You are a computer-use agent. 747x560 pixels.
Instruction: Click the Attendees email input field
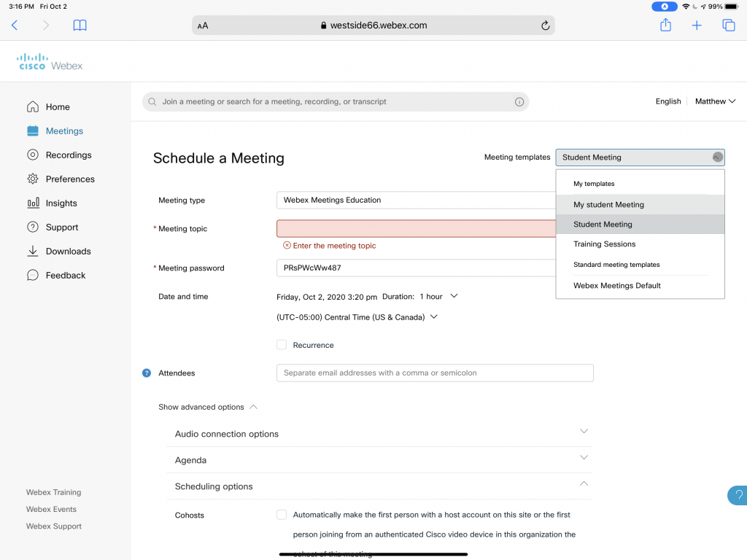point(435,373)
